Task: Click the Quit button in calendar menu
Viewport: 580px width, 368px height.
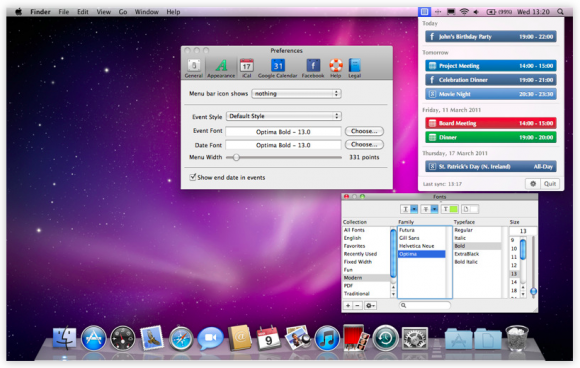Action: click(x=550, y=183)
